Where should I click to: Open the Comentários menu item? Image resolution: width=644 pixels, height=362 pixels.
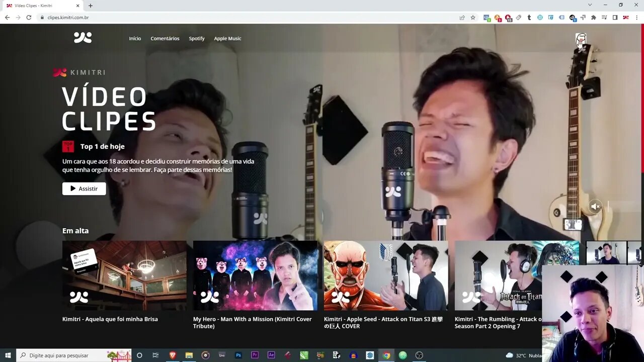point(165,39)
